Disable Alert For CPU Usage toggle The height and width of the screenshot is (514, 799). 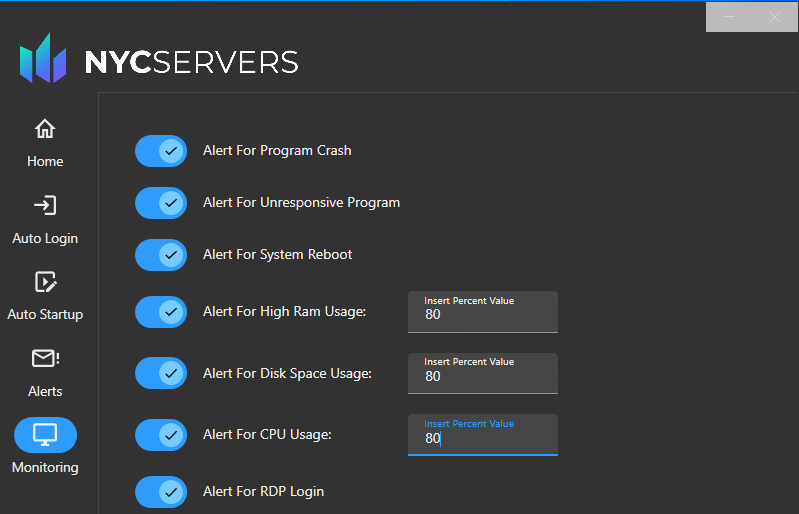tap(161, 435)
